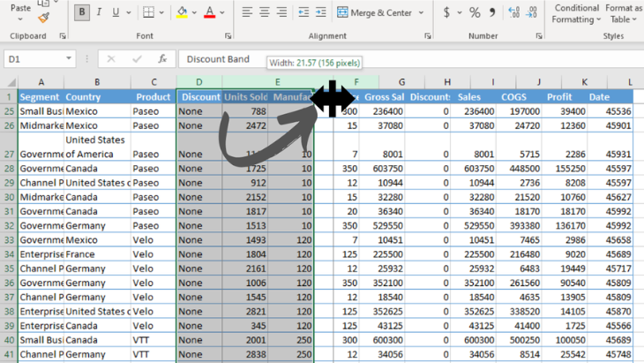Open Merge & Center dropdown arrow
This screenshot has width=644, height=363.
[x=421, y=12]
